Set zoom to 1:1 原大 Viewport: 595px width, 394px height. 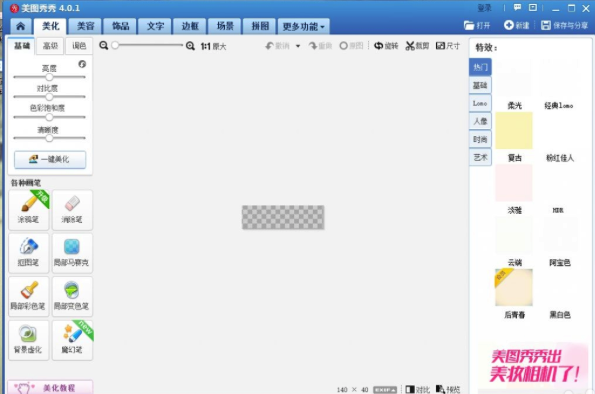(x=213, y=46)
